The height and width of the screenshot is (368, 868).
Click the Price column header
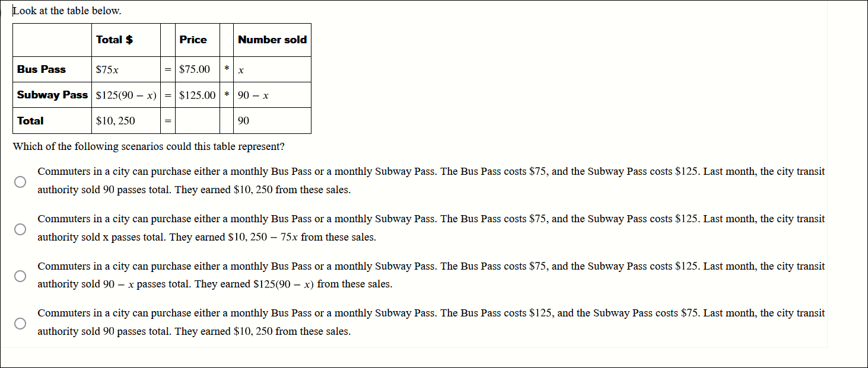pyautogui.click(x=193, y=40)
